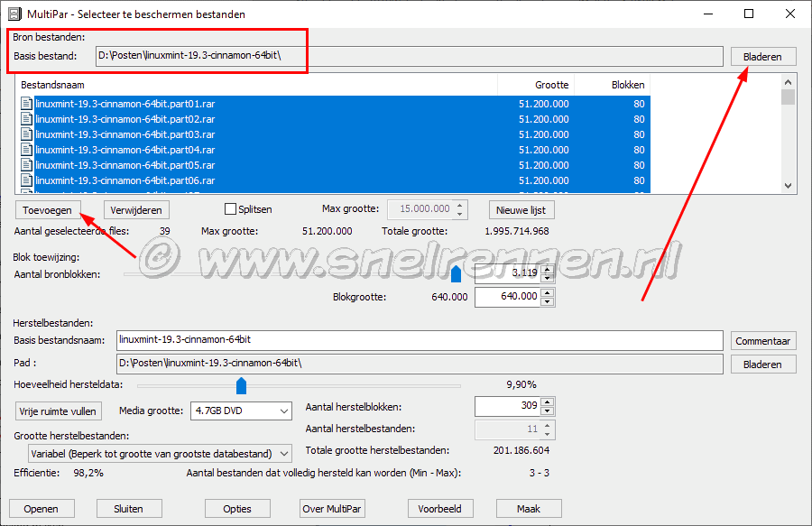Maximize the MultiPar window
812x526 pixels.
tap(749, 14)
